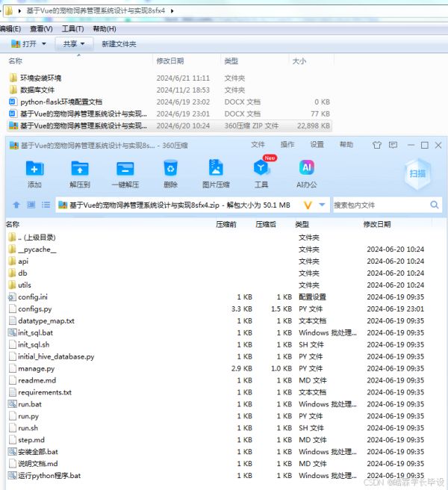
Task: Select the 安装全部.bat file icon
Action: (12, 452)
